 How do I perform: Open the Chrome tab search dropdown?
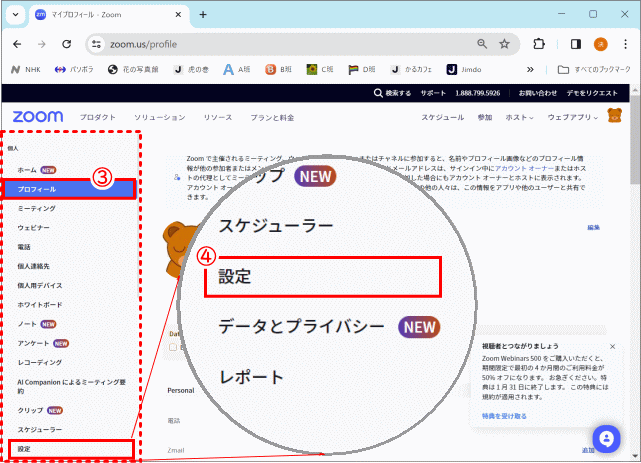tap(16, 15)
